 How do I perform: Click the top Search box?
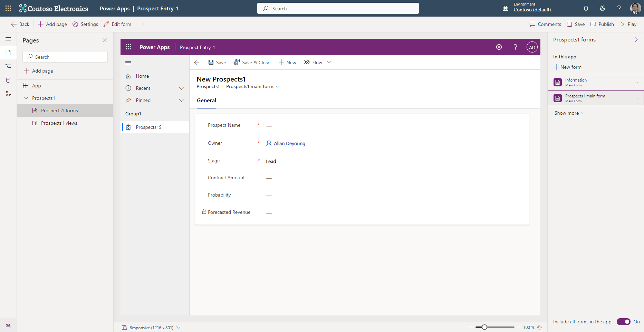click(x=338, y=8)
